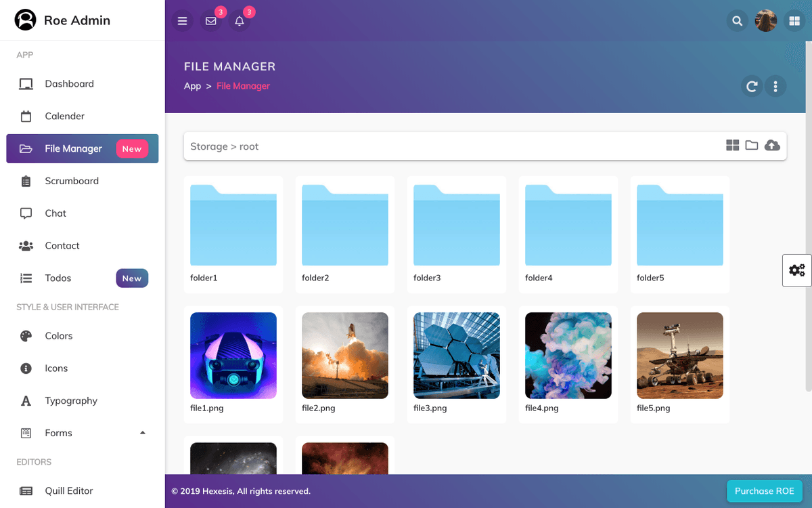Viewport: 812px width, 508px height.
Task: Open the messages envelope icon
Action: click(x=210, y=21)
